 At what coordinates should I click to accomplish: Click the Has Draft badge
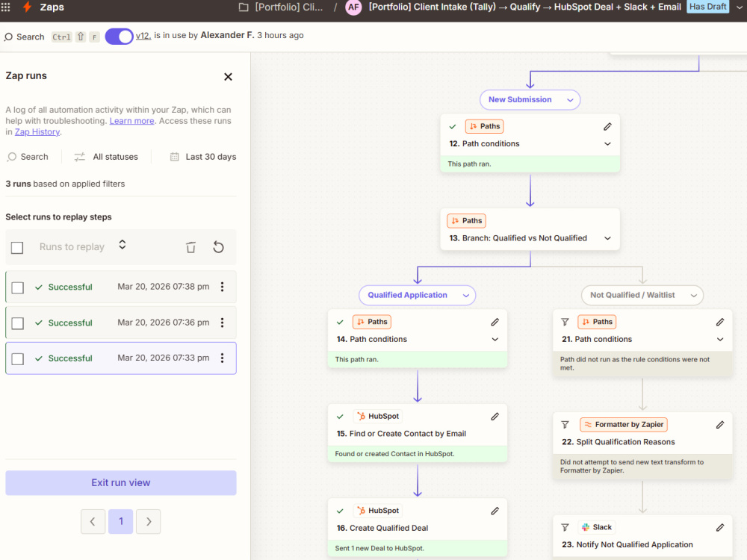click(707, 7)
